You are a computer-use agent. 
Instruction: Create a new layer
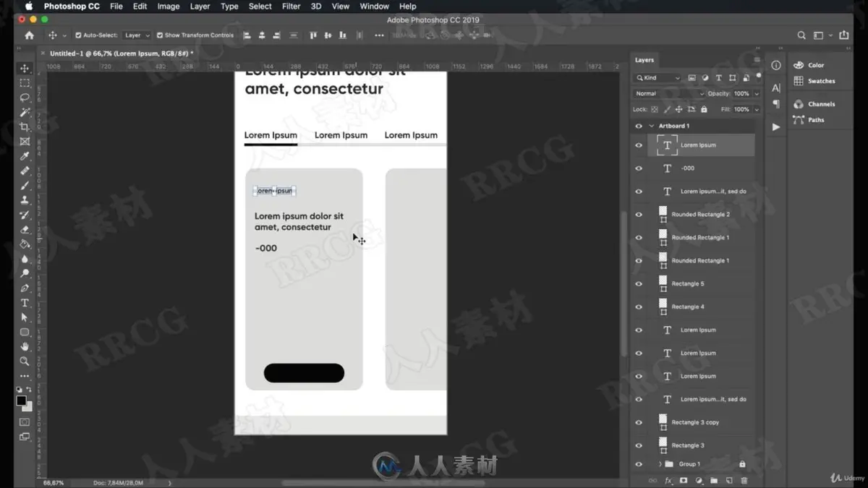(x=729, y=481)
